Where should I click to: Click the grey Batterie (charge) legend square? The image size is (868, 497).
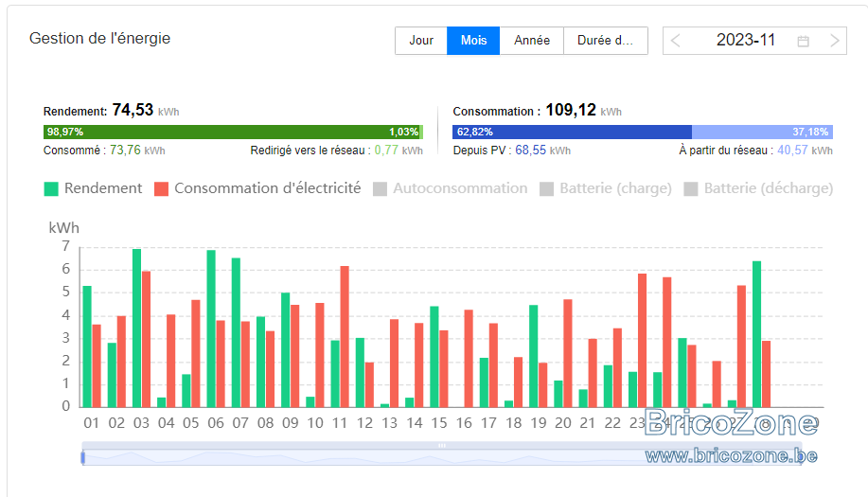tap(546, 188)
